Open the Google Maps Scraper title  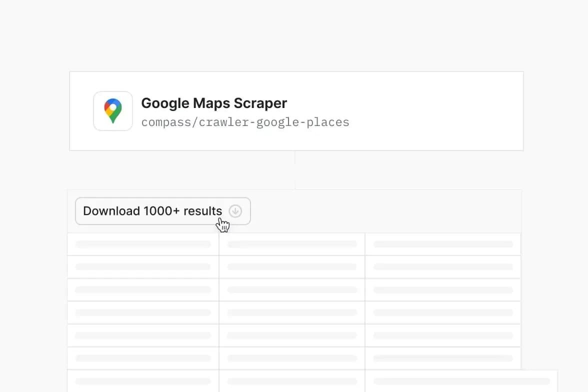[x=214, y=103]
